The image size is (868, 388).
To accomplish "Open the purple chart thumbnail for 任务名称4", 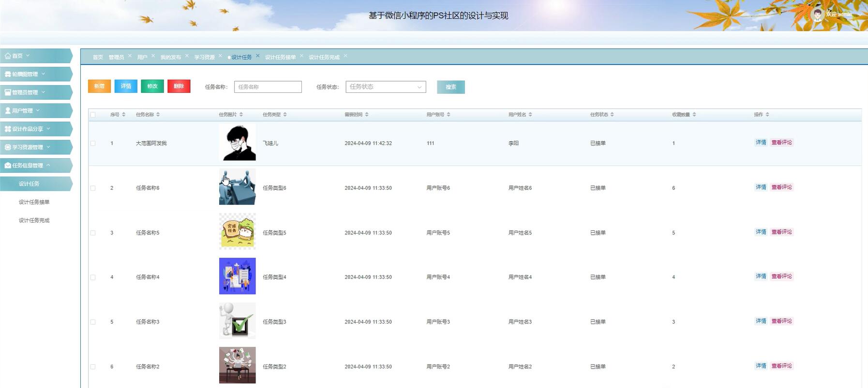I will pos(238,276).
